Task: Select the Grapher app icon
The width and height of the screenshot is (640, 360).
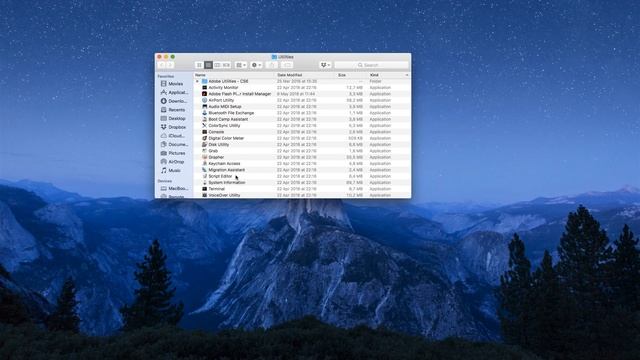Action: (204, 157)
